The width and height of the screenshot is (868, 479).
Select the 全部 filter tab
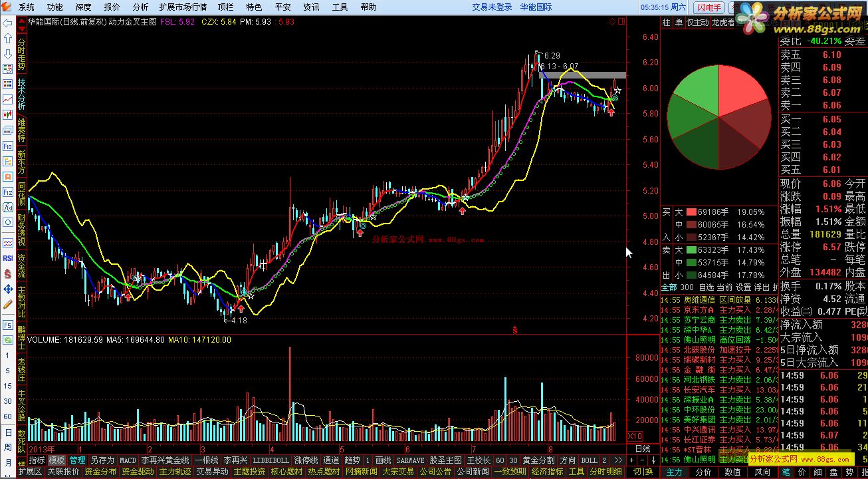669,287
